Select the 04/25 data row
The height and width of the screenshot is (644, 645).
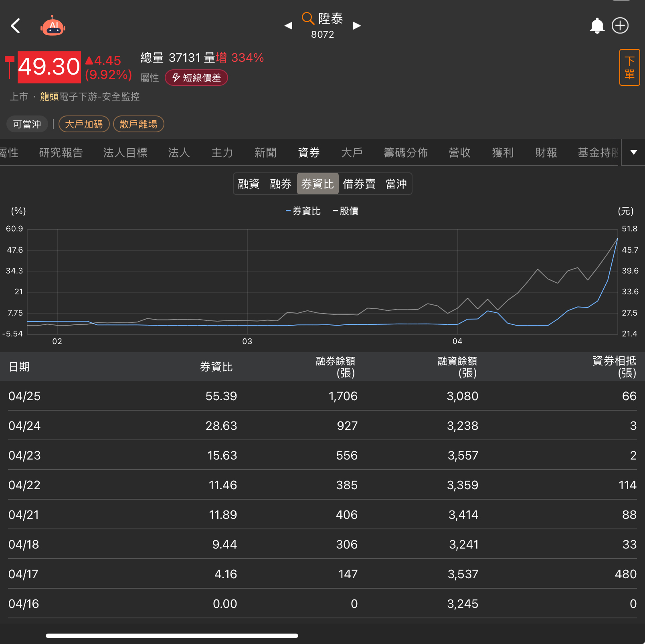[322, 396]
